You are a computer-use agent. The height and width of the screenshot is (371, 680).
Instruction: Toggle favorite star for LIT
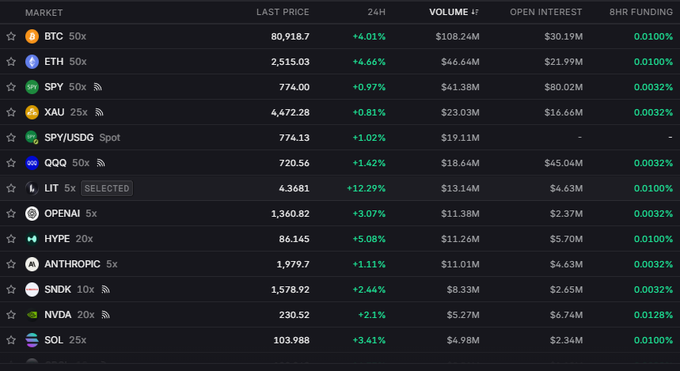point(11,188)
